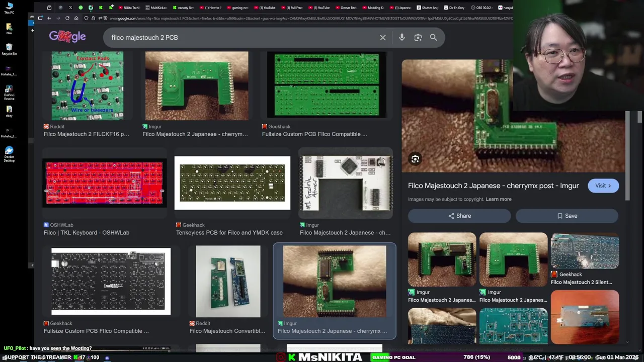Visit the Imgur source page
The height and width of the screenshot is (362, 644).
(x=603, y=186)
